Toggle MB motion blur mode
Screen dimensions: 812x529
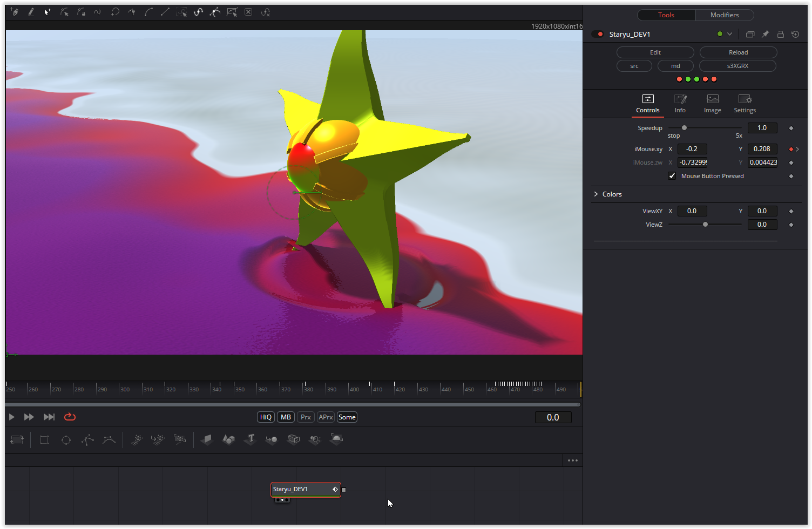[x=286, y=417]
